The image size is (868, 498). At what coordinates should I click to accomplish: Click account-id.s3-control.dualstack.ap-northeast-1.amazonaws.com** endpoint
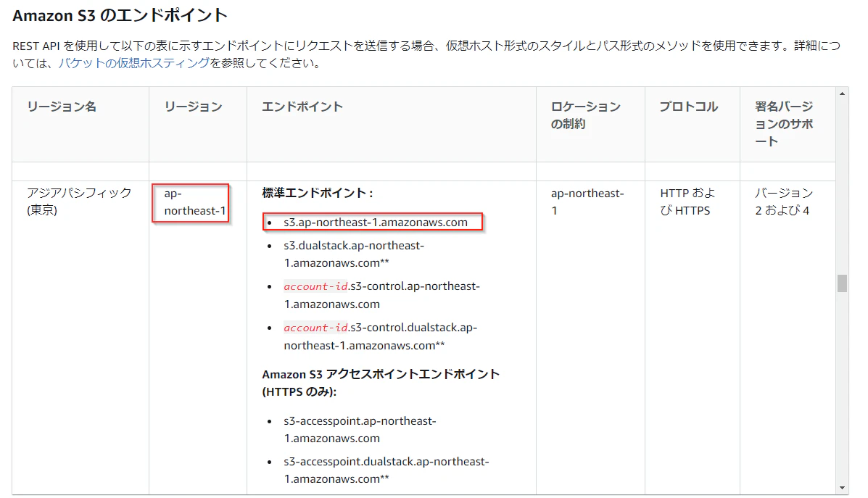point(380,336)
